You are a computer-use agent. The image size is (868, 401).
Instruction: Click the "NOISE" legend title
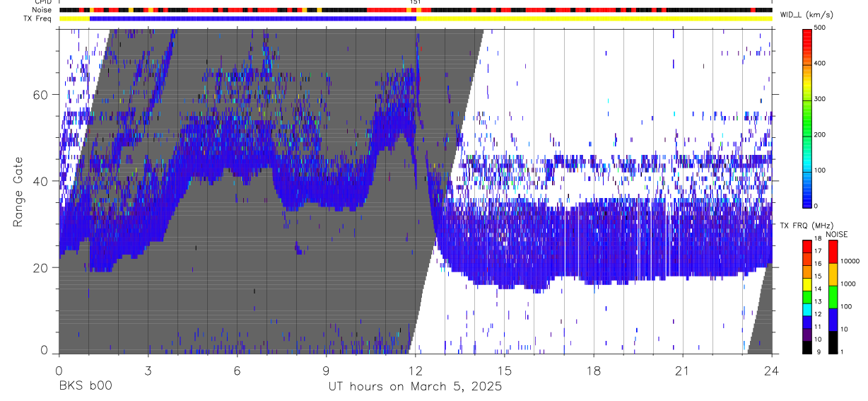coord(836,234)
